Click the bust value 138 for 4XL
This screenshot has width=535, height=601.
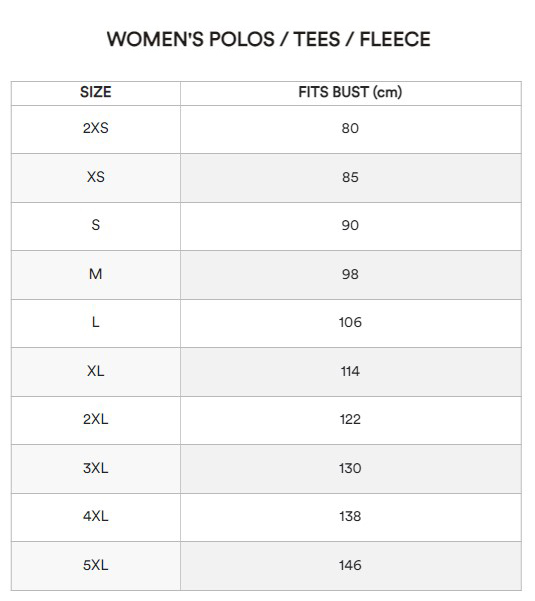coord(350,516)
